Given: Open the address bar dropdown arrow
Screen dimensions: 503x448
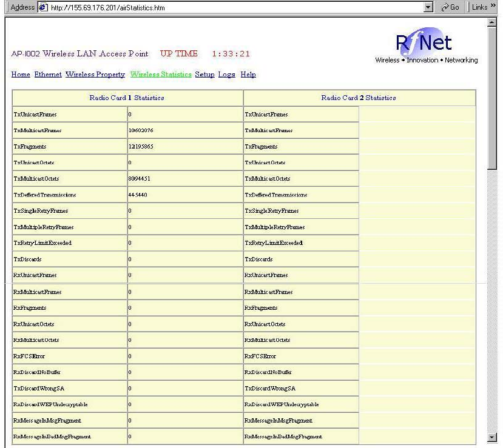Looking at the screenshot, I should tap(428, 7).
